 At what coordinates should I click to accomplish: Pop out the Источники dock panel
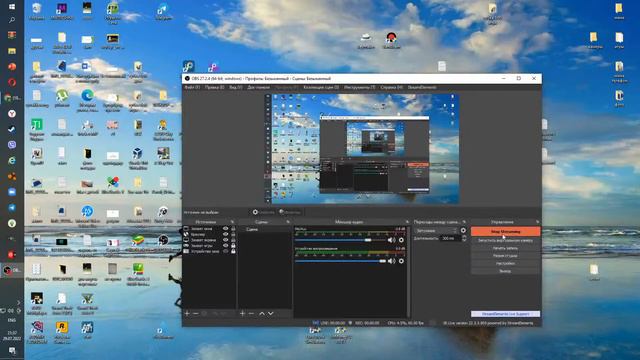[x=232, y=222]
